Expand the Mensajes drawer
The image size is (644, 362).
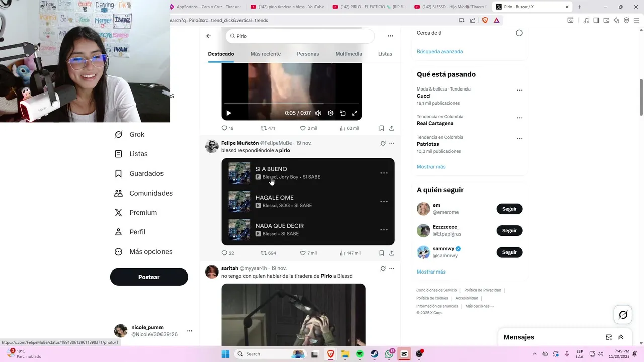[x=621, y=337]
